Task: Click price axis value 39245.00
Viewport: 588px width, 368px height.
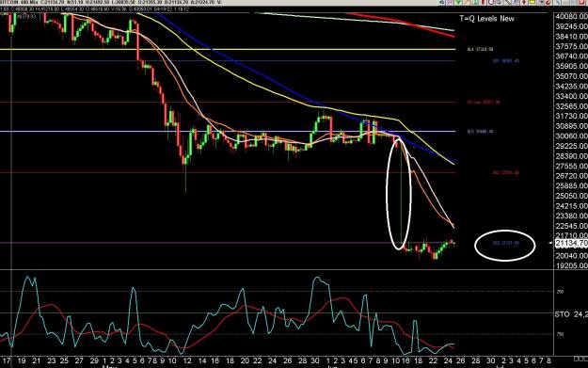Action: (571, 26)
